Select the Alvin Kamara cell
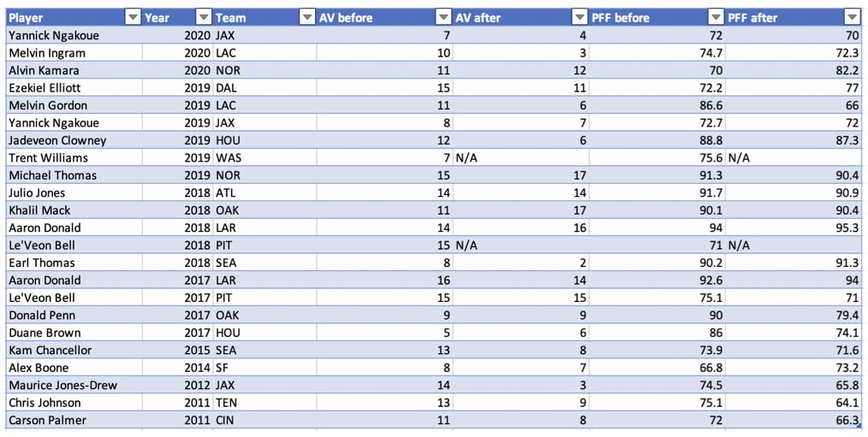868x437 pixels. tap(74, 70)
